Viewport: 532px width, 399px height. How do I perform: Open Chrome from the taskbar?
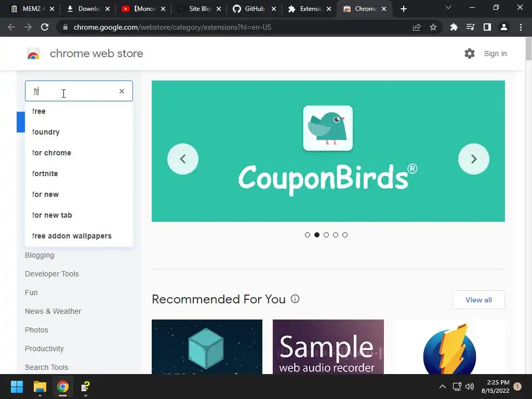pyautogui.click(x=63, y=387)
